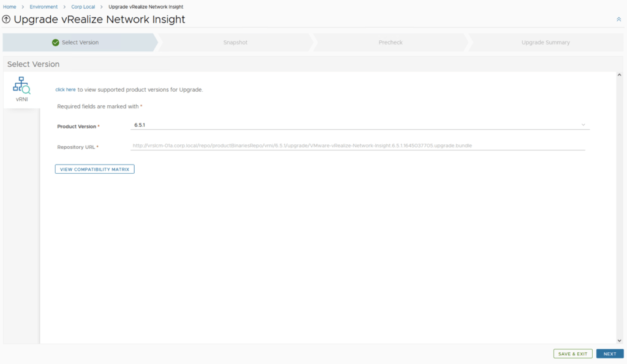Click into the Repository URL field
Viewport: 627px width, 364px height.
click(x=358, y=146)
